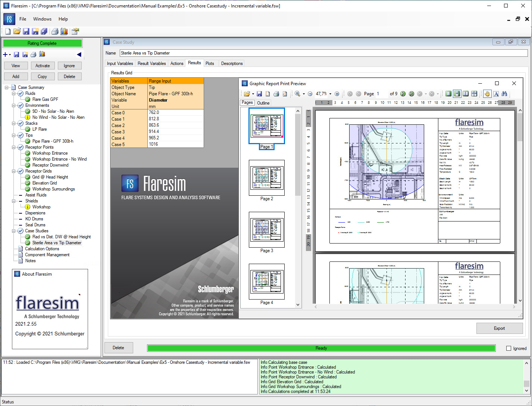Click the FS application logo in menu bar
Viewport: 532px width, 406px height.
click(9, 19)
